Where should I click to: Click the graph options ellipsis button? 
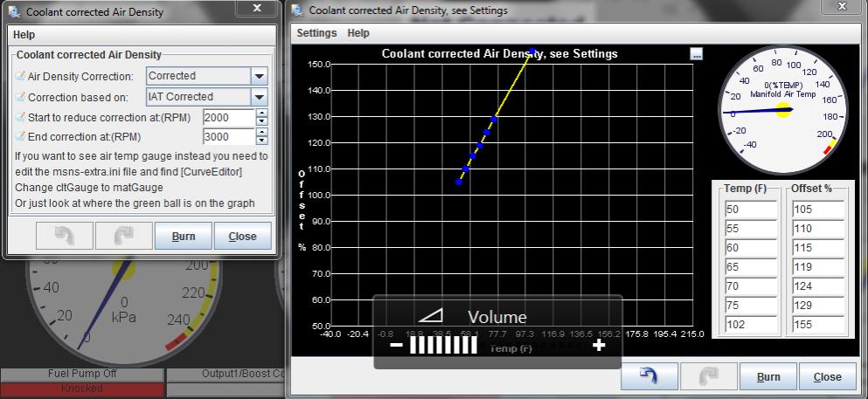click(x=696, y=54)
